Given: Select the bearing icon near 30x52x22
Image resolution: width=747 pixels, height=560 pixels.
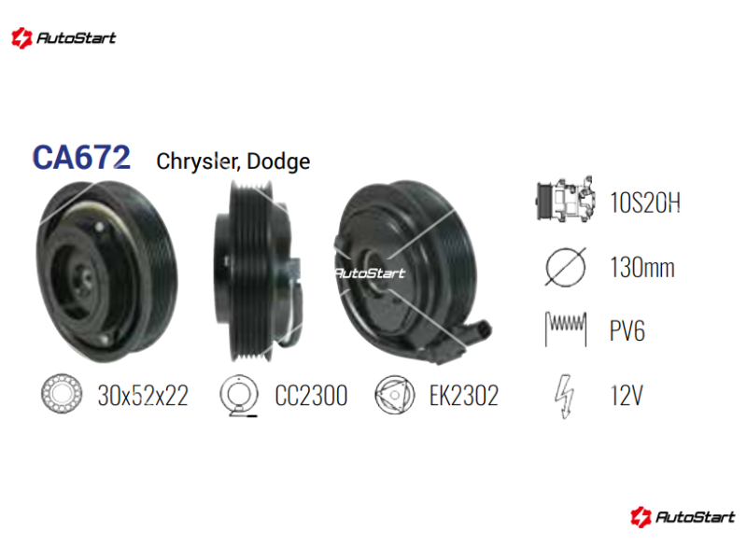Looking at the screenshot, I should pos(62,393).
